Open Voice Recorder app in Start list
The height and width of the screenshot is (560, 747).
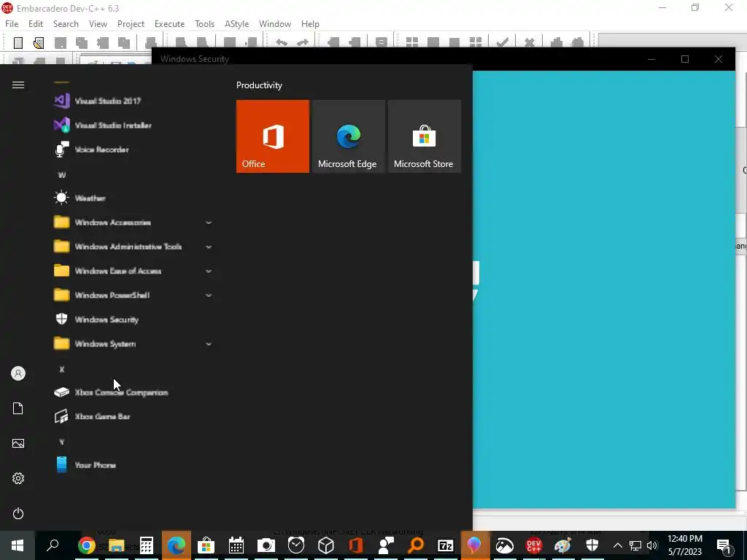click(x=133, y=149)
